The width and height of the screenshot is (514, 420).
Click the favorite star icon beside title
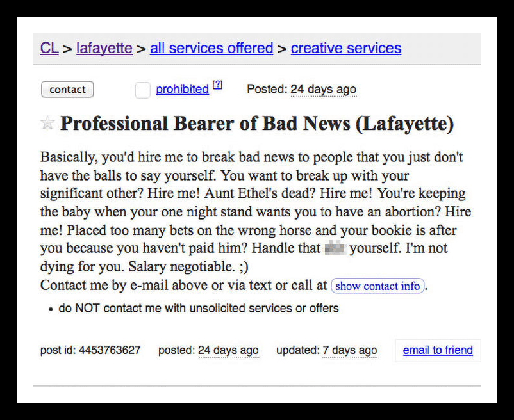coord(47,123)
